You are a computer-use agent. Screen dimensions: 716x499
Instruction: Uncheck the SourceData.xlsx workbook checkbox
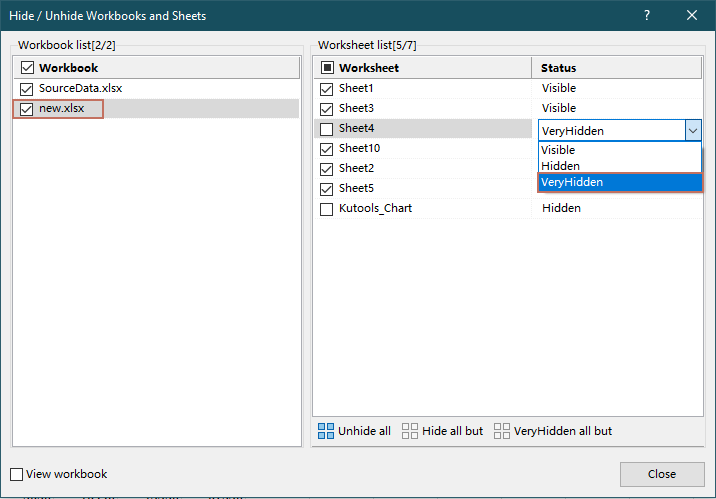coord(26,89)
